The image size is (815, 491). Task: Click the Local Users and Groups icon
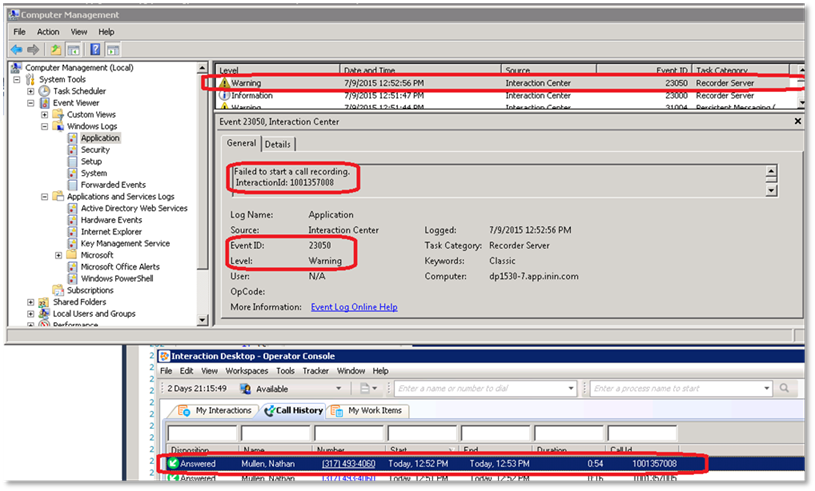pyautogui.click(x=44, y=314)
